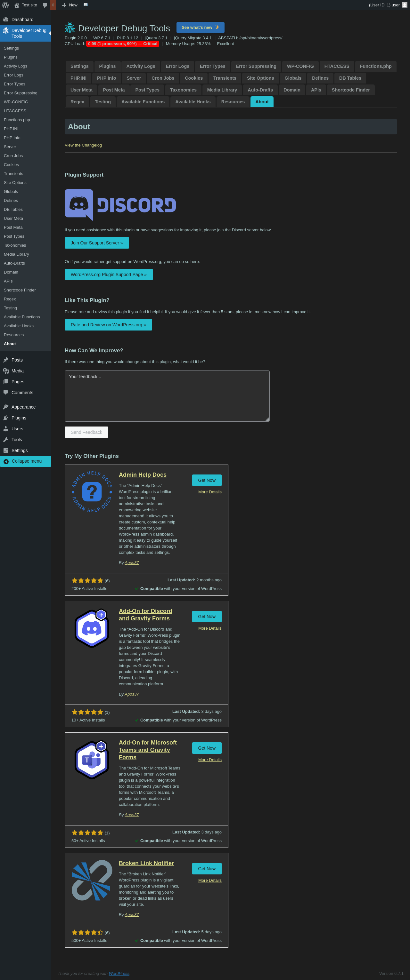Click the Add-On for Discord plugin logo
This screenshot has height=980, width=410.
click(92, 628)
